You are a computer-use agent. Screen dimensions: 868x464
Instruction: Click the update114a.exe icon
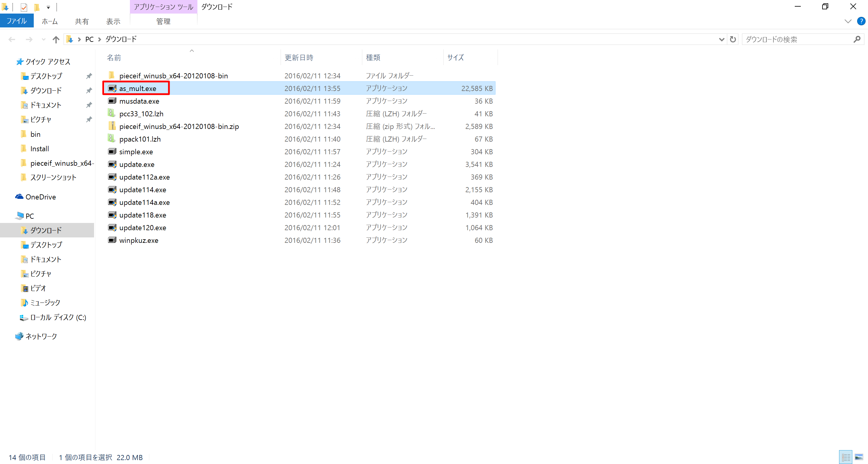tap(112, 202)
